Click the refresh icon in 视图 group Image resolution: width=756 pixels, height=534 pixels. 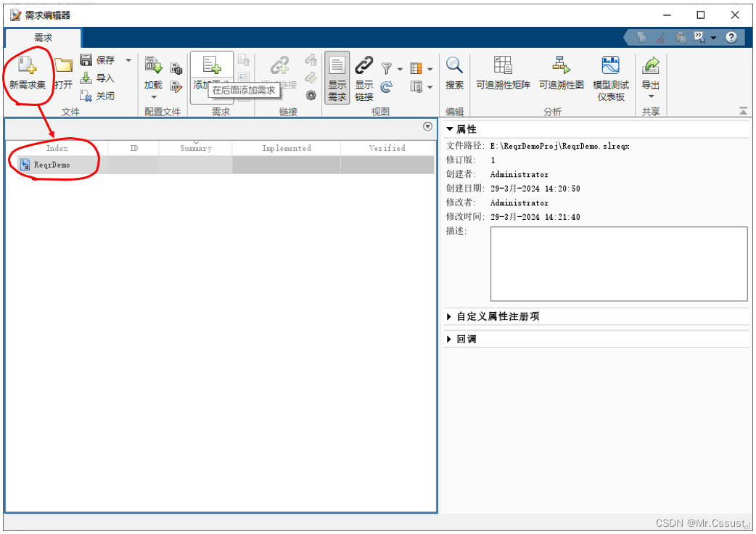[x=387, y=87]
